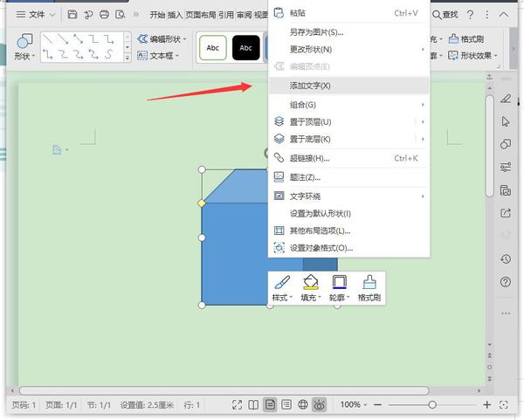The image size is (524, 420).
Task: Click the zoom out minus button
Action: pos(378,405)
